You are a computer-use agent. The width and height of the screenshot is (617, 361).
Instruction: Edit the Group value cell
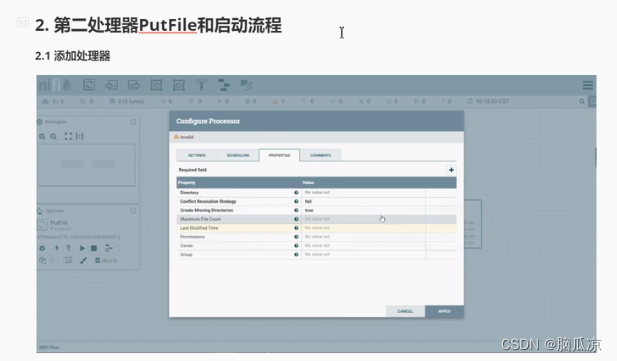click(x=363, y=254)
